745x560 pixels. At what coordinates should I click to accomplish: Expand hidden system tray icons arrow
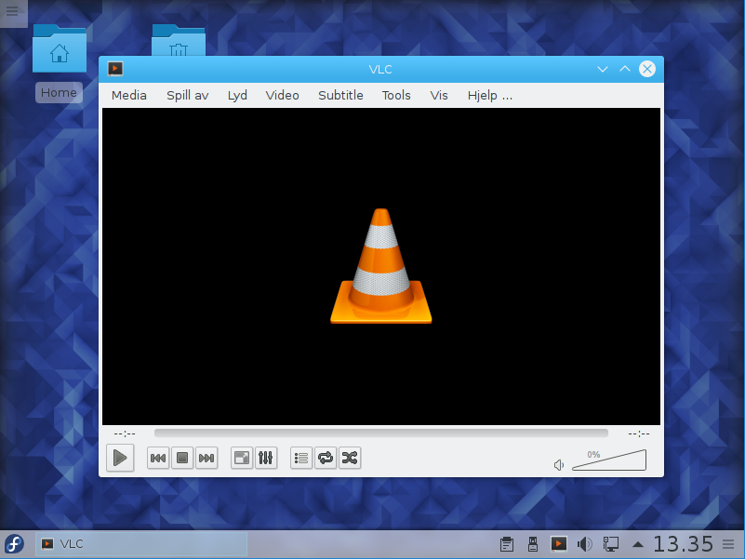pos(638,545)
